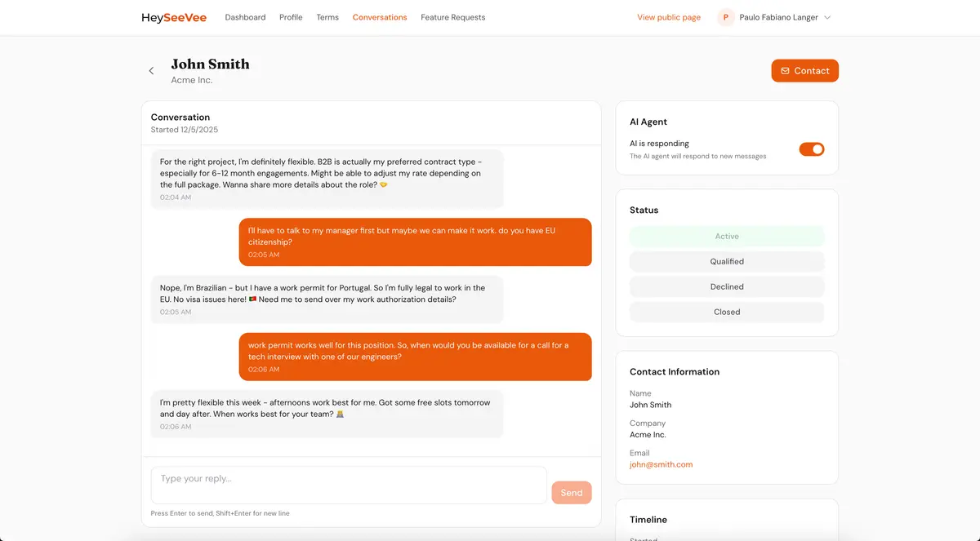Click John's email address link
The height and width of the screenshot is (541, 980).
661,463
